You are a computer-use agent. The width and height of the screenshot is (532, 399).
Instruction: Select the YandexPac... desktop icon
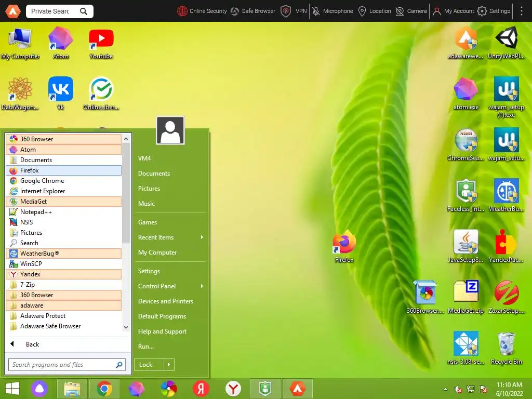click(x=506, y=247)
